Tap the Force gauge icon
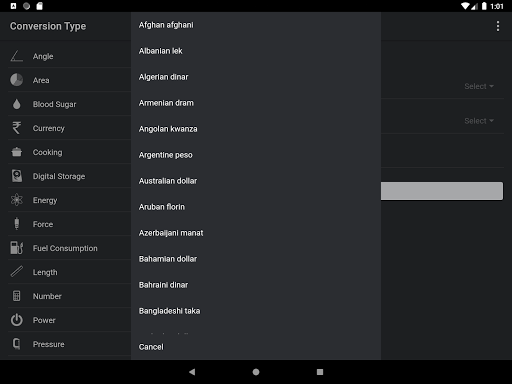512x384 pixels. pos(17,224)
